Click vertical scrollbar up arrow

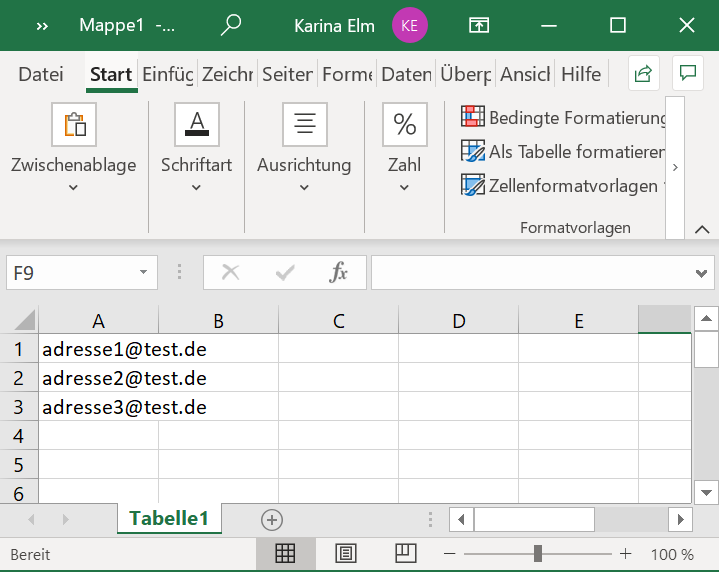click(x=706, y=318)
